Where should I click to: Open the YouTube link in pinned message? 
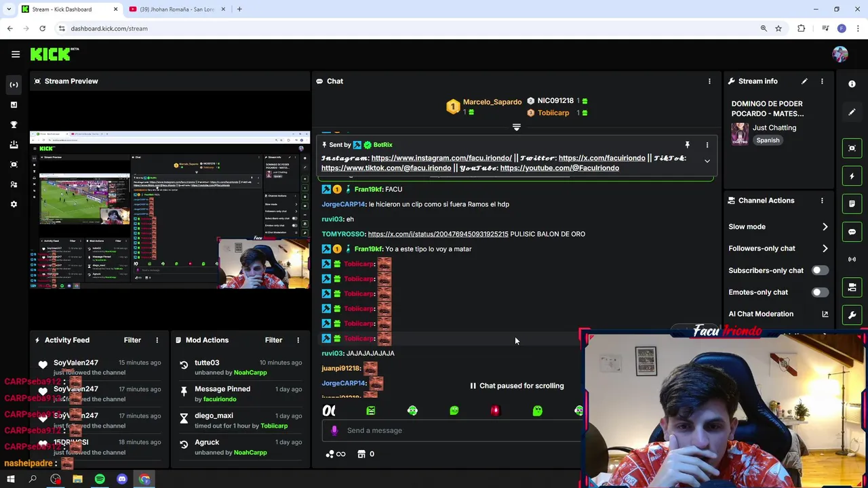coord(559,168)
